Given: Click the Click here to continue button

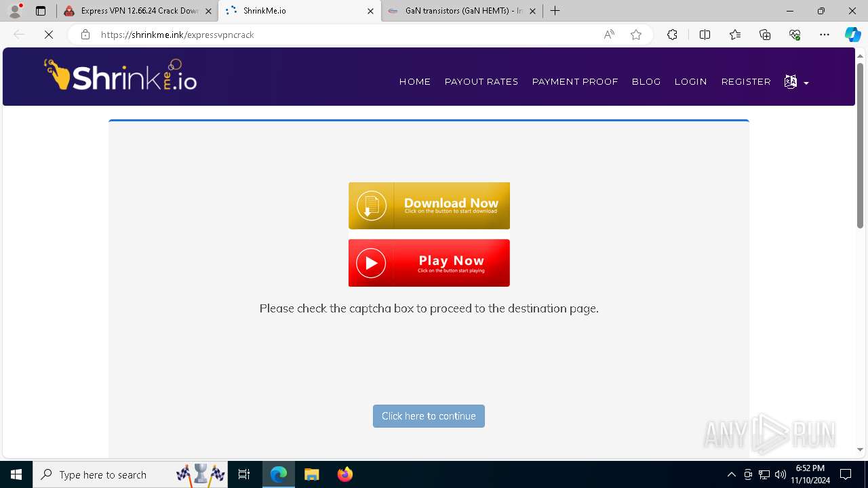Looking at the screenshot, I should (x=429, y=416).
